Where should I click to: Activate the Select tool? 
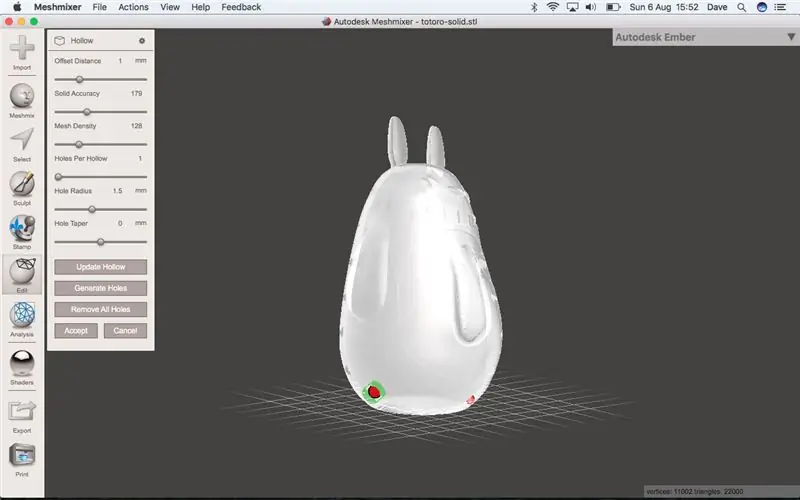coord(22,144)
